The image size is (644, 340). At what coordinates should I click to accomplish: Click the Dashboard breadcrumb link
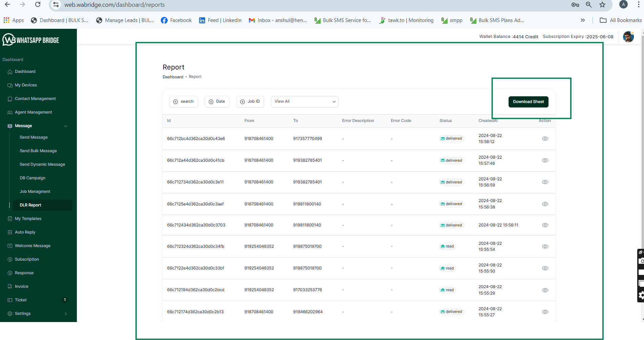(x=173, y=77)
